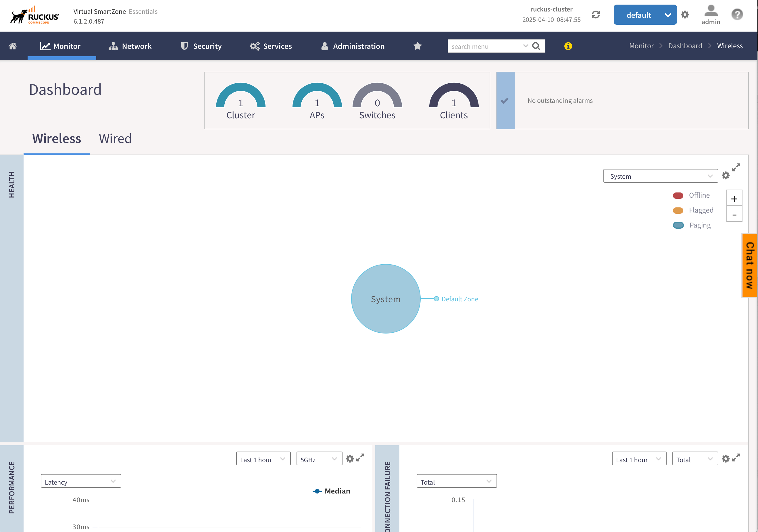Open Performance panel settings gear
The image size is (758, 532).
pyautogui.click(x=350, y=458)
